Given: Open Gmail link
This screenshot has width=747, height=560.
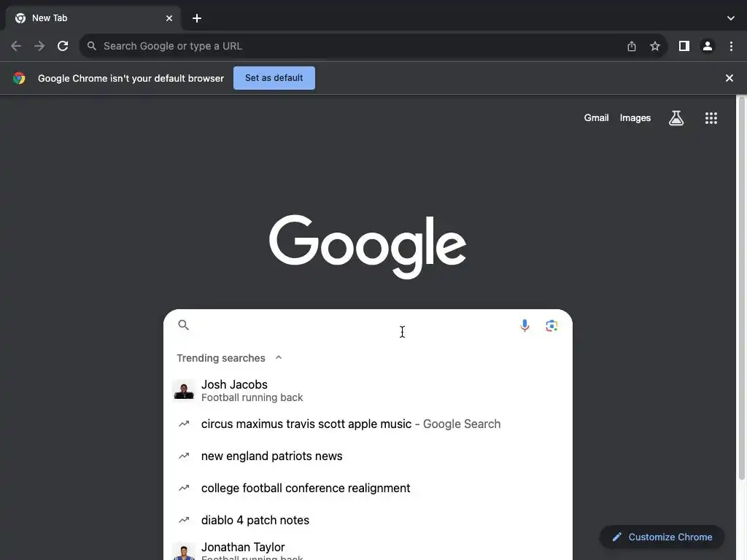Looking at the screenshot, I should [597, 118].
